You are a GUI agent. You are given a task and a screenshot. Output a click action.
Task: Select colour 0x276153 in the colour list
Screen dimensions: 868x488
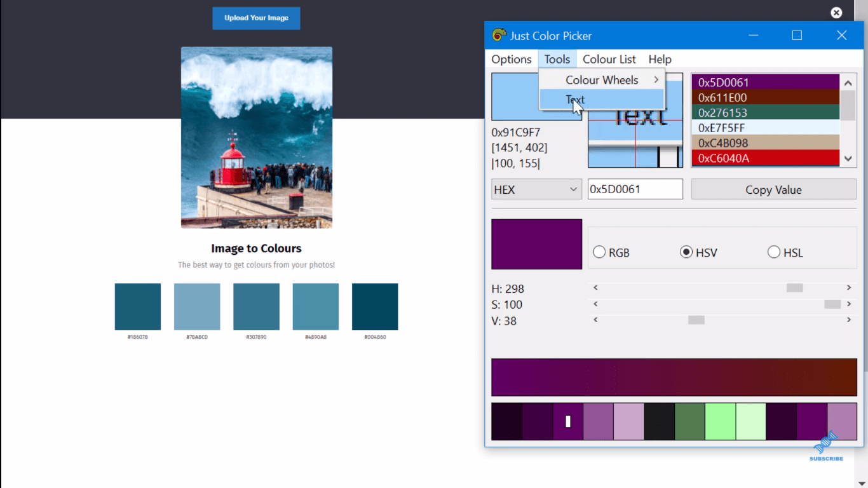click(x=766, y=112)
